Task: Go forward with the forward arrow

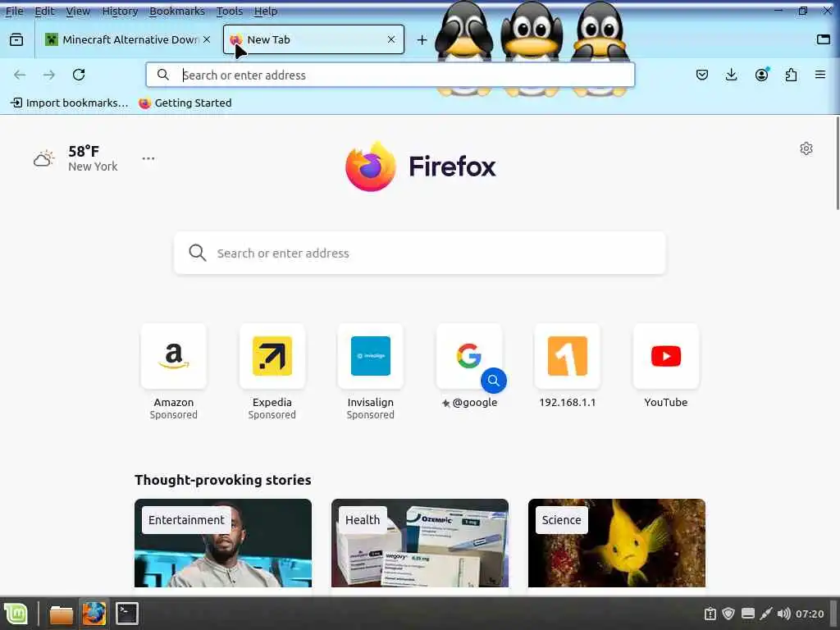Action: (x=49, y=75)
